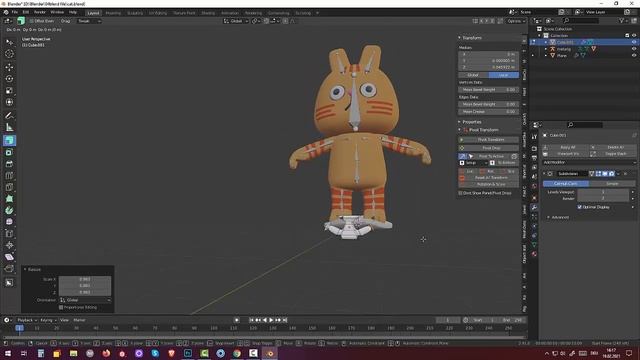Select the Smooth tool
640x360 pixels.
(x=9, y=222)
